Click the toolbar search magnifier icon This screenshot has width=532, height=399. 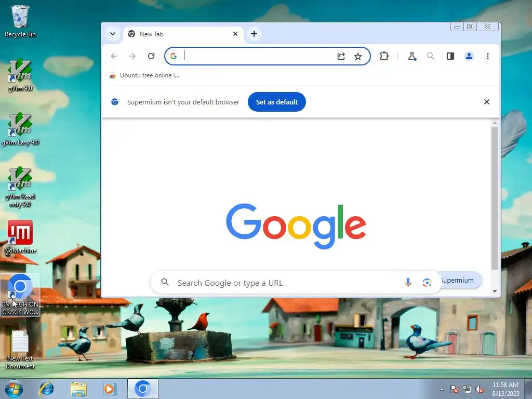(x=431, y=56)
